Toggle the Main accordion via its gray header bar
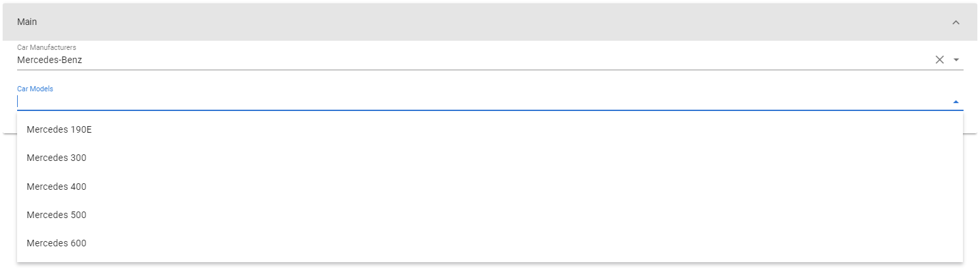 (490, 22)
